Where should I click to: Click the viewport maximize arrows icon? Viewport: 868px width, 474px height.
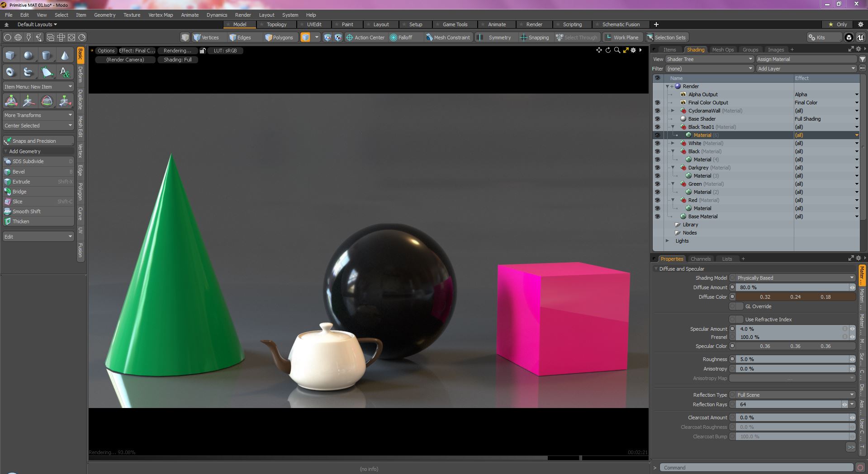626,50
